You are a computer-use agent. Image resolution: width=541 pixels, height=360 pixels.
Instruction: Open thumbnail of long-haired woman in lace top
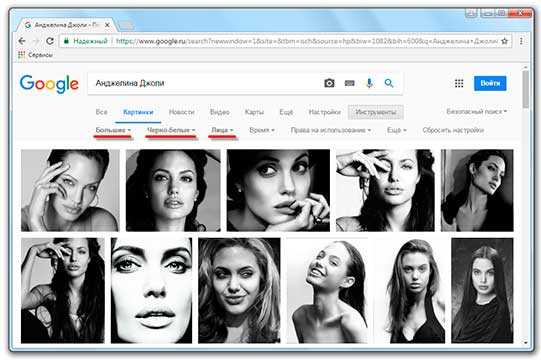(x=63, y=290)
